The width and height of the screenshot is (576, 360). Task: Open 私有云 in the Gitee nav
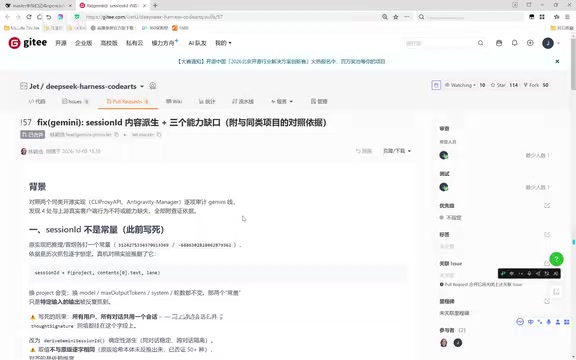pos(134,43)
